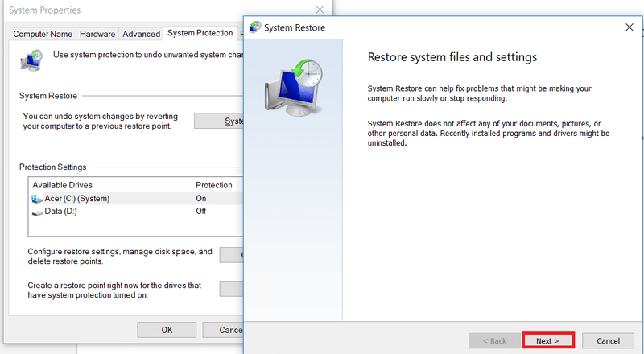Close the System Properties dialog
The width and height of the screenshot is (644, 354).
[x=320, y=10]
